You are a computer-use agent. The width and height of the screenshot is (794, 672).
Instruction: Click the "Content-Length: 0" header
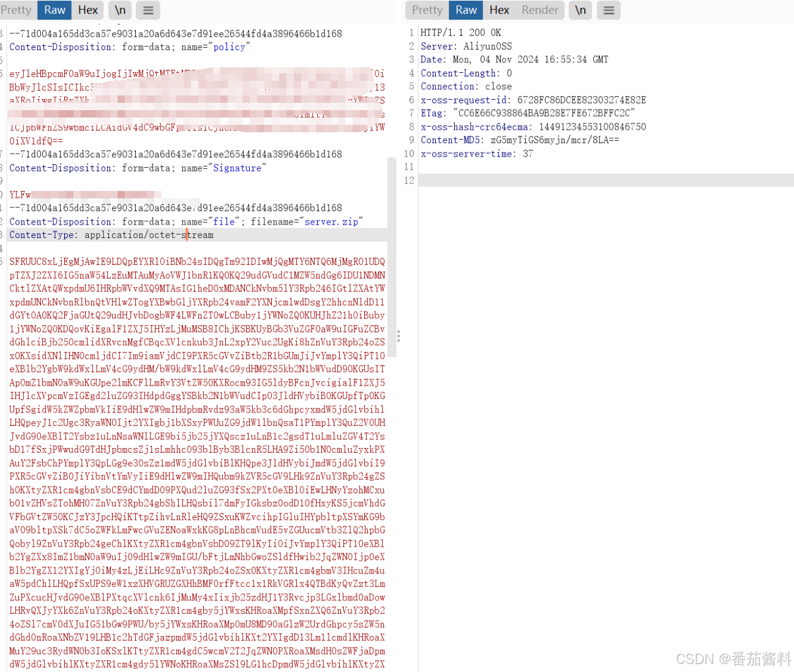(x=466, y=73)
